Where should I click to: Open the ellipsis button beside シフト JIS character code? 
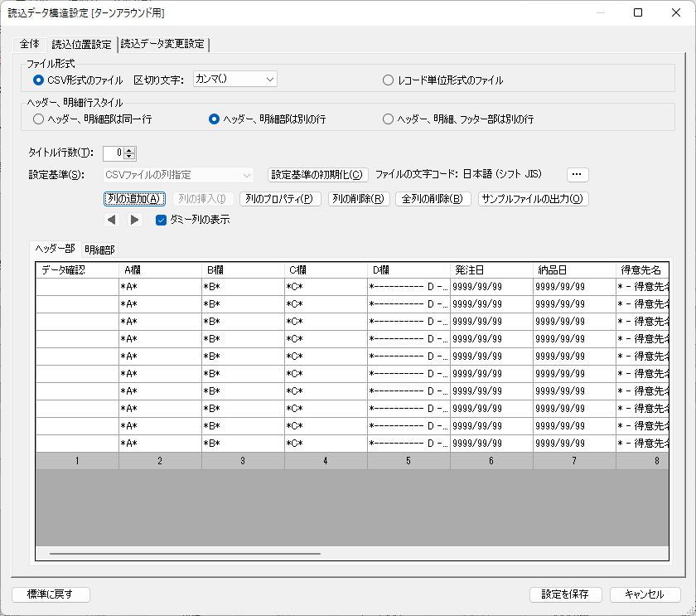(577, 174)
